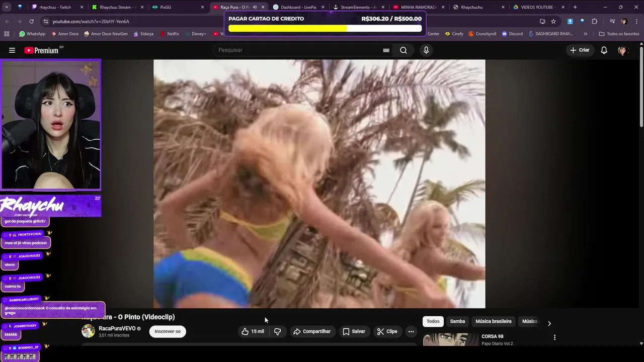Select the Música brasileira filter chip
The width and height of the screenshot is (644, 362).
click(494, 321)
